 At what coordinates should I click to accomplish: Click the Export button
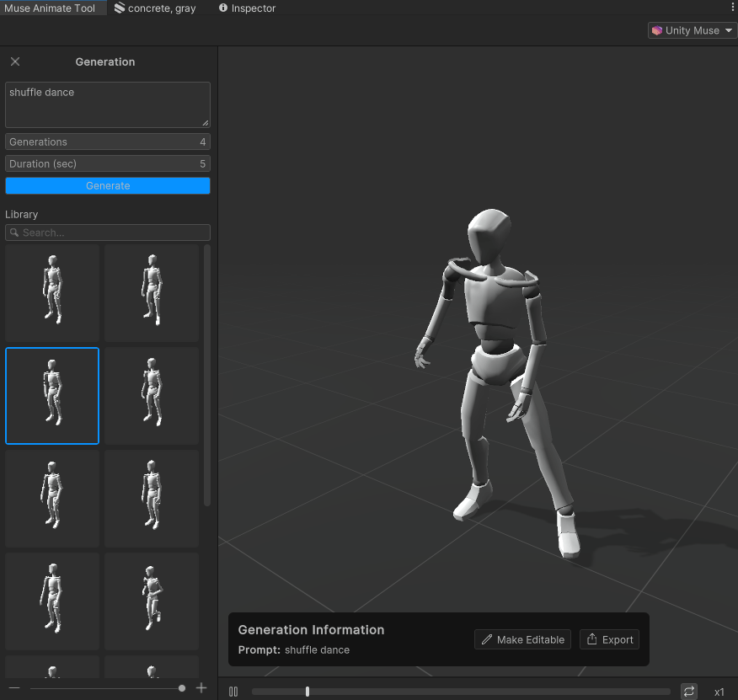(x=609, y=639)
